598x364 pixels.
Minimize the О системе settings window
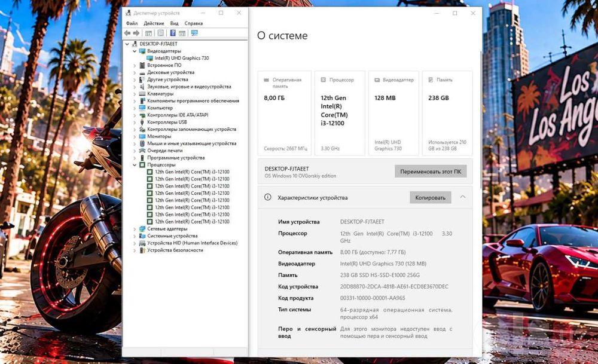pyautogui.click(x=437, y=13)
